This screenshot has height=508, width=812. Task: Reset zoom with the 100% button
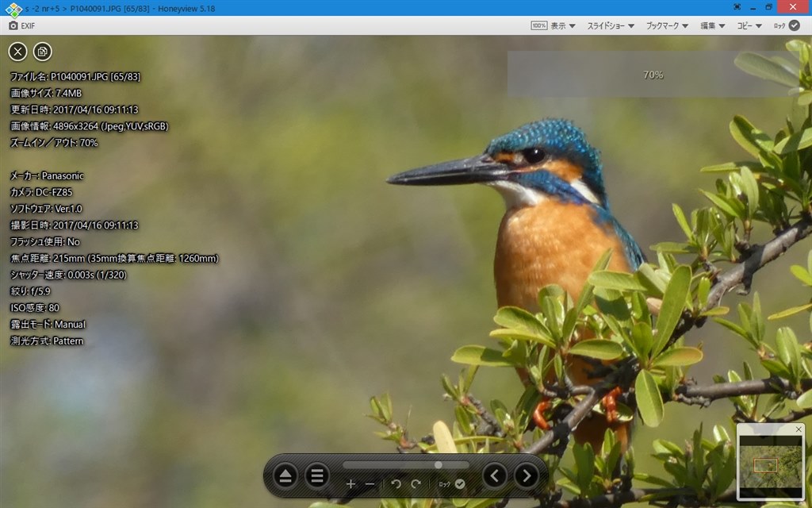coord(538,25)
